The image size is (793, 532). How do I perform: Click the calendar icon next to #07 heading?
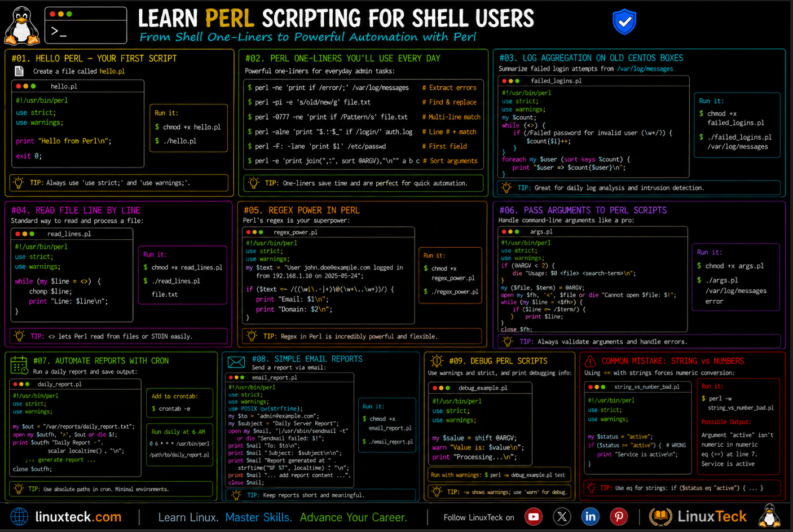click(19, 366)
